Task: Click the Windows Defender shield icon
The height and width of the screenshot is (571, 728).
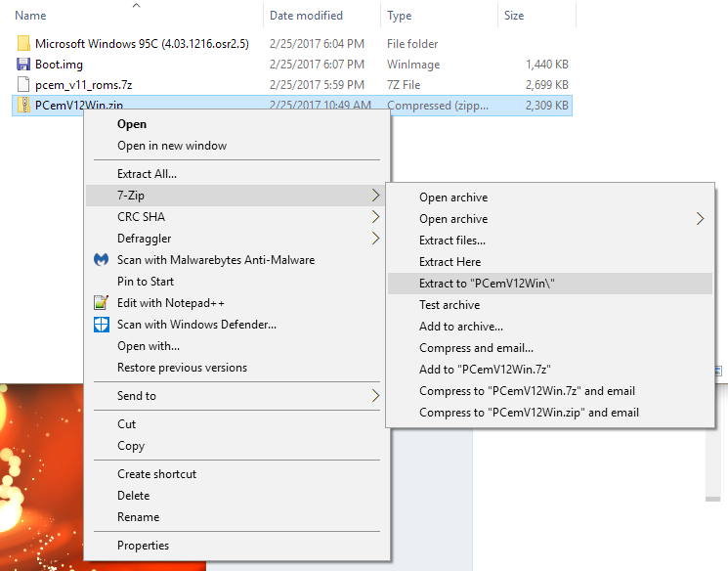Action: (x=102, y=325)
